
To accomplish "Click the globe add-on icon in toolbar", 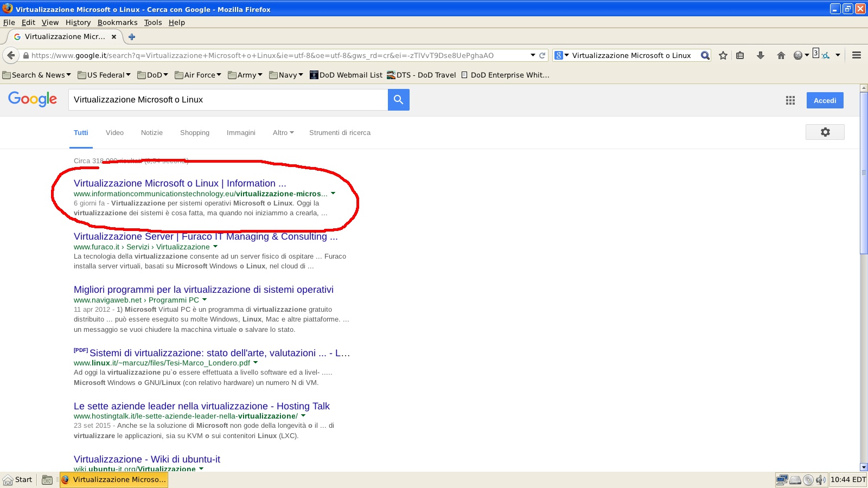I will (798, 55).
